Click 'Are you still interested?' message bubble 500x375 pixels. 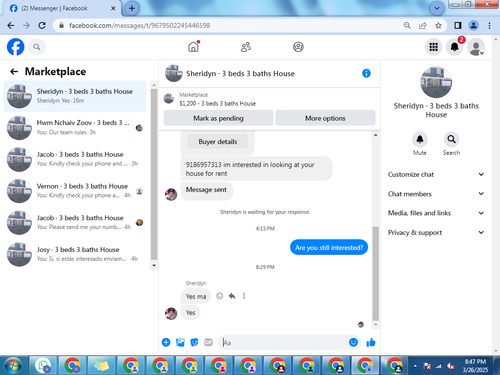(x=329, y=247)
